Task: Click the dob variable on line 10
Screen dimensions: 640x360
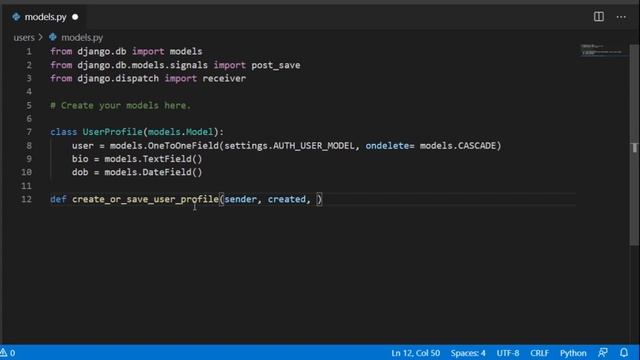Action: 80,172
